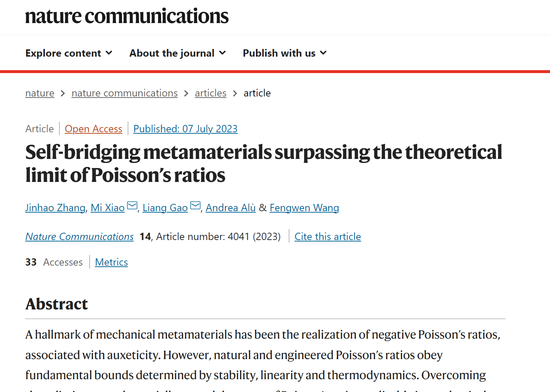View author Jinhao Zhang's details
The width and height of the screenshot is (550, 392).
[55, 208]
